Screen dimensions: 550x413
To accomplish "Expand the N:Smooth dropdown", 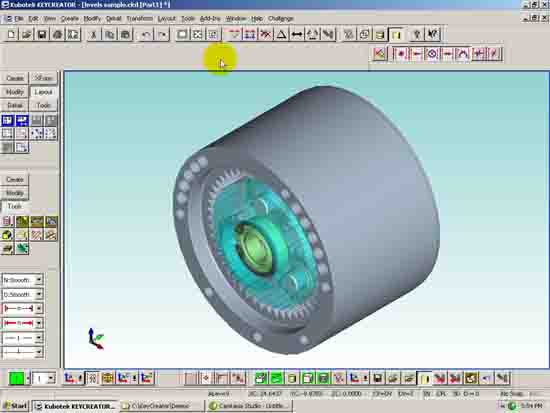I will click(x=39, y=280).
